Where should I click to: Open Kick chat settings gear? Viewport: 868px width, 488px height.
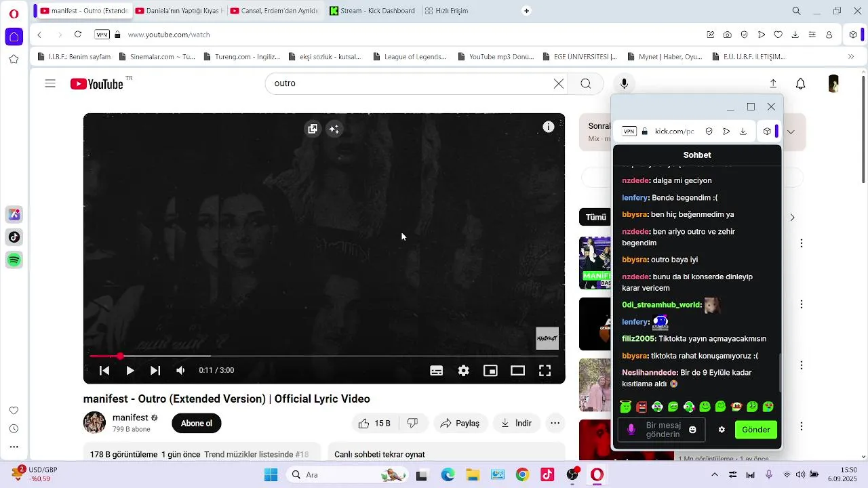click(x=722, y=430)
